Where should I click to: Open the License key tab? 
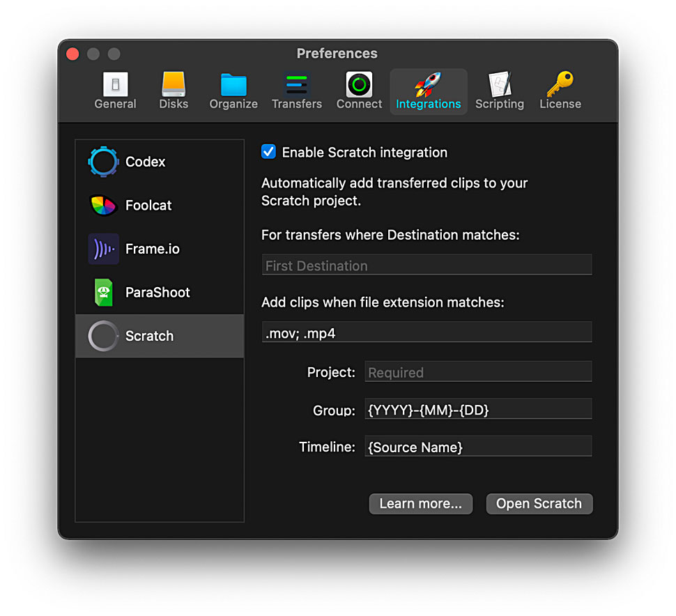click(x=560, y=91)
